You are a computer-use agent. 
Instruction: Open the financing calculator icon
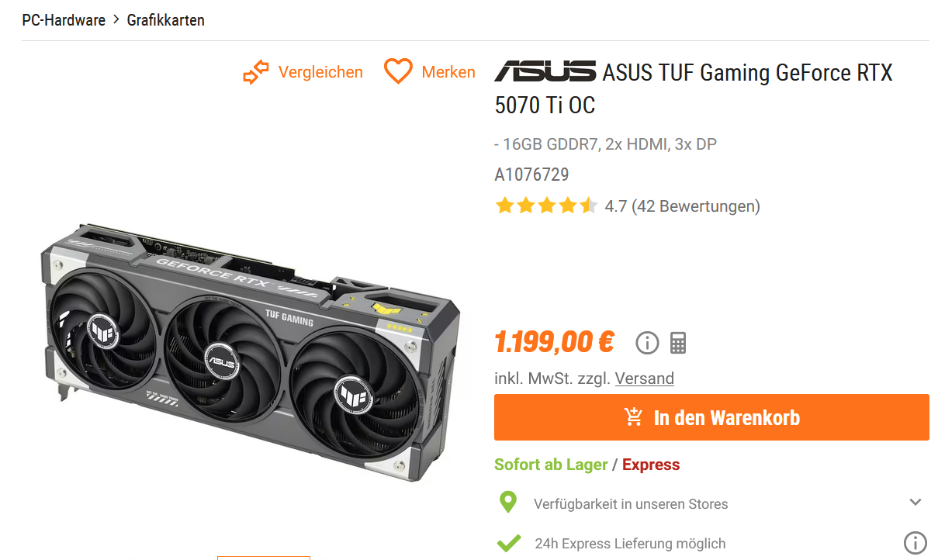pos(678,342)
